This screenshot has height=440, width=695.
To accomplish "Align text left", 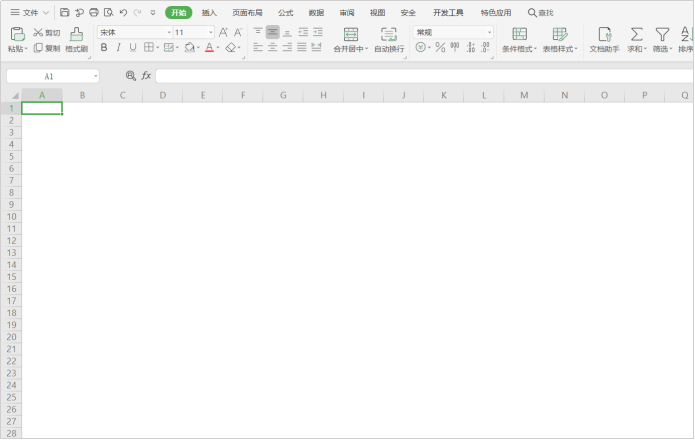I will pos(258,47).
